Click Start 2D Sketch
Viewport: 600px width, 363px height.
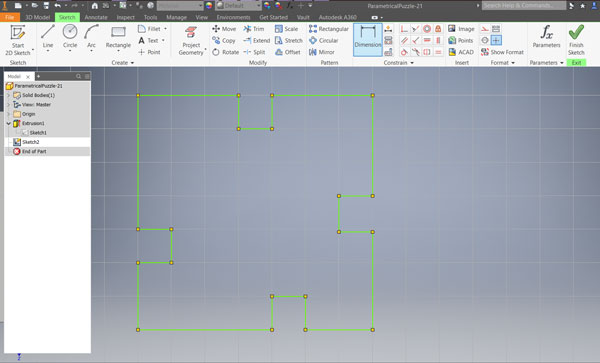[x=18, y=40]
